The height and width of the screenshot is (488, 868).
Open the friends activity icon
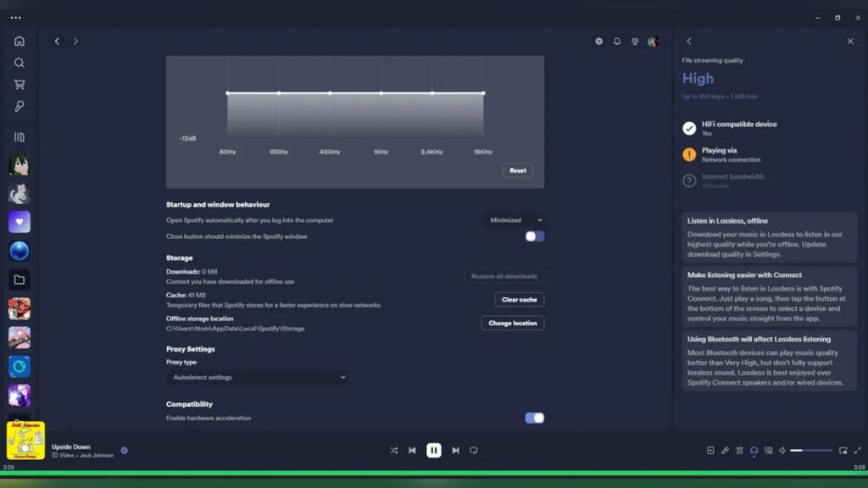[x=635, y=41]
